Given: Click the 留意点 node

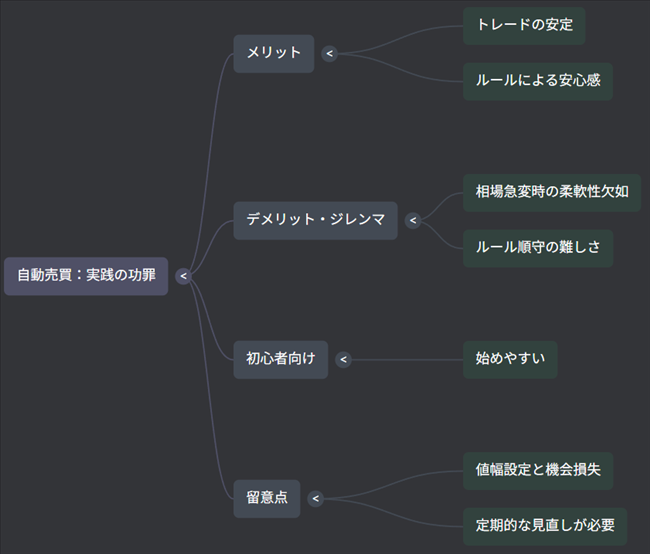Looking at the screenshot, I should point(266,498).
